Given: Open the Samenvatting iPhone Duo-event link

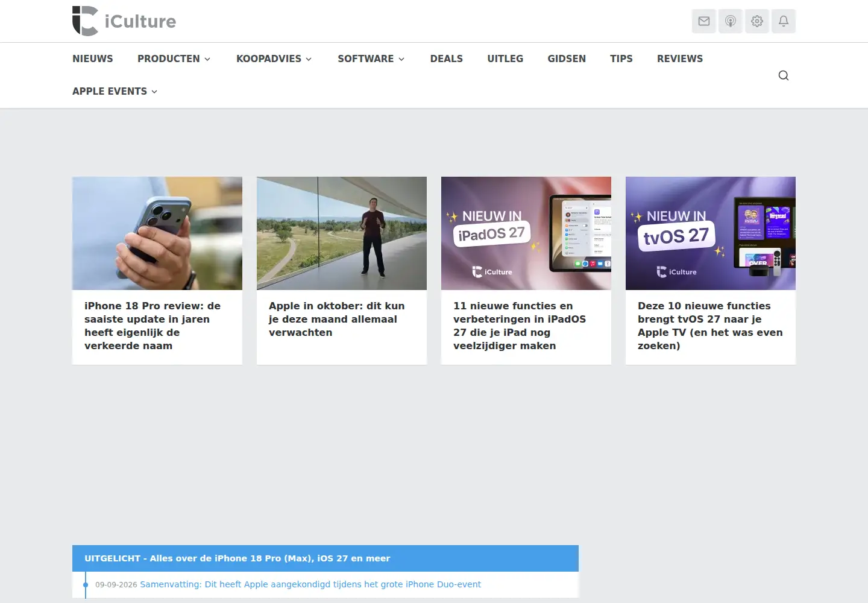Looking at the screenshot, I should (x=310, y=584).
